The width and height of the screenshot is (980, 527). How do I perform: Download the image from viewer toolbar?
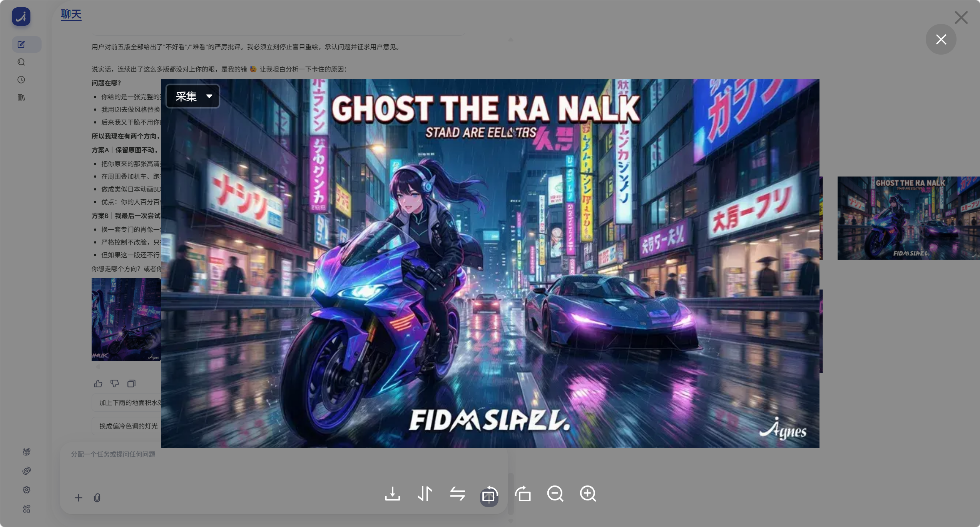tap(392, 494)
